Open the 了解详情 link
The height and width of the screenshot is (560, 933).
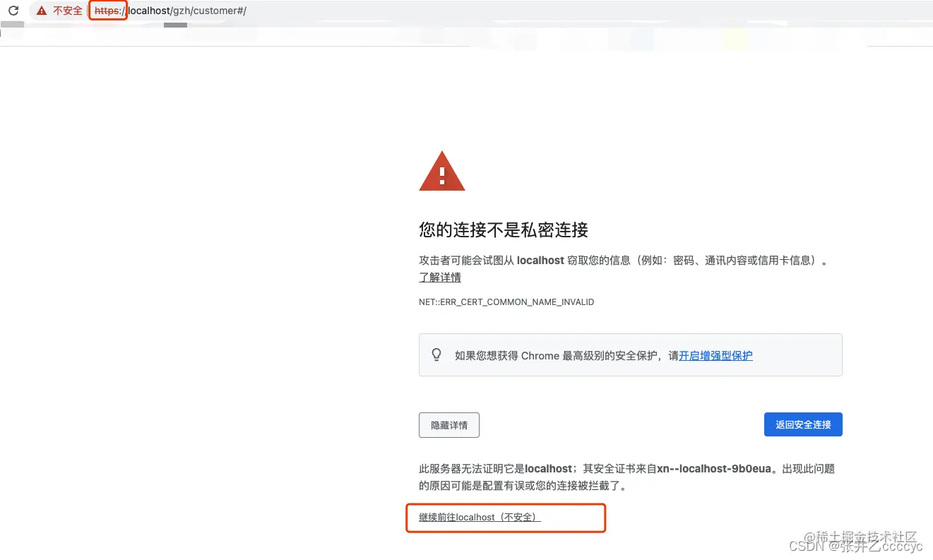click(439, 277)
